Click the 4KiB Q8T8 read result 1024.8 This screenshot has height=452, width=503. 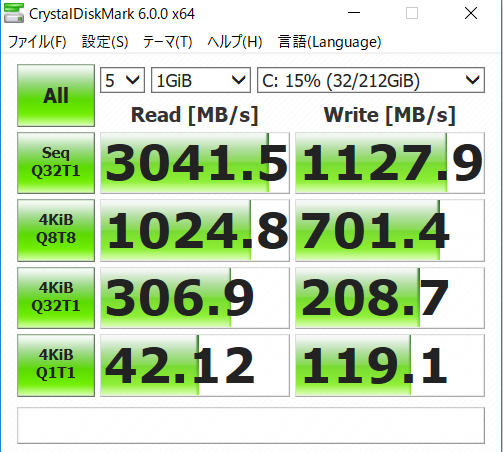point(195,230)
